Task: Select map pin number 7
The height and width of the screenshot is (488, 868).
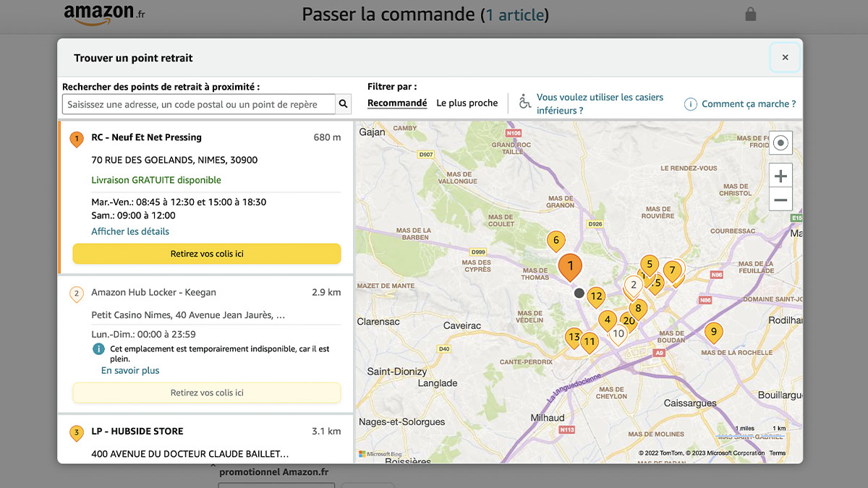Action: click(x=673, y=272)
